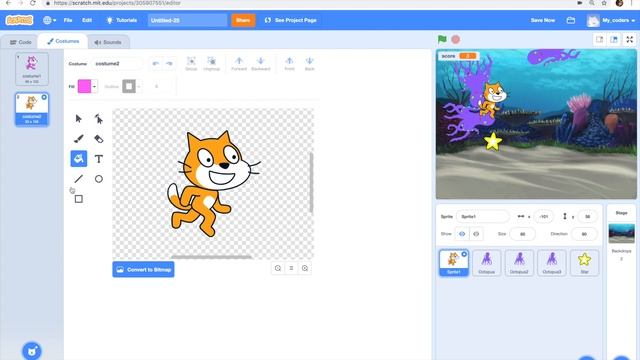Screen dimensions: 640x360
Task: Select the Eraser tool
Action: click(98, 139)
